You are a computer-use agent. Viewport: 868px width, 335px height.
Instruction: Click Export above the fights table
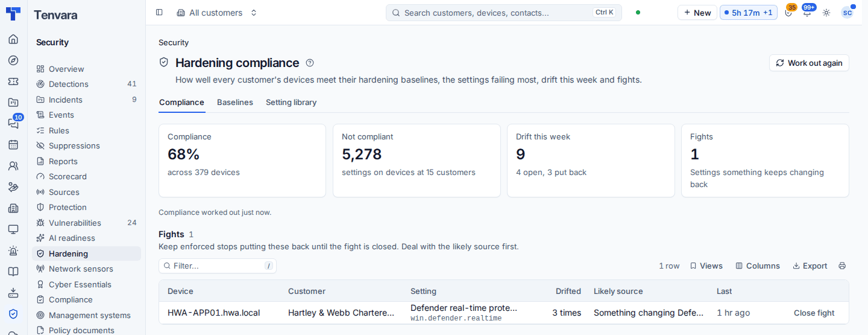tap(810, 266)
